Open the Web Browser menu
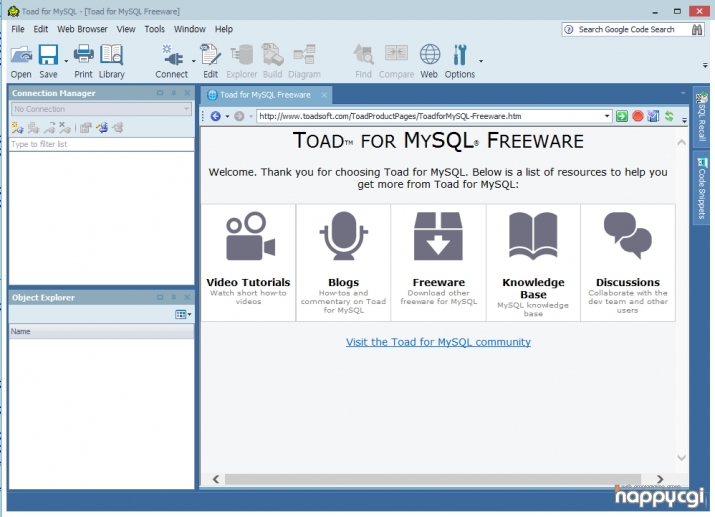 coord(82,29)
